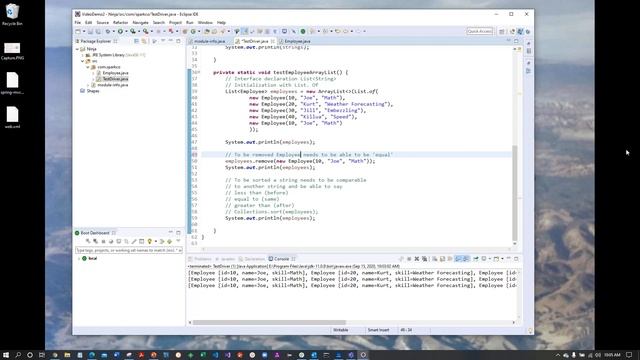Open the Run menu
The width and height of the screenshot is (640, 360).
(189, 22)
